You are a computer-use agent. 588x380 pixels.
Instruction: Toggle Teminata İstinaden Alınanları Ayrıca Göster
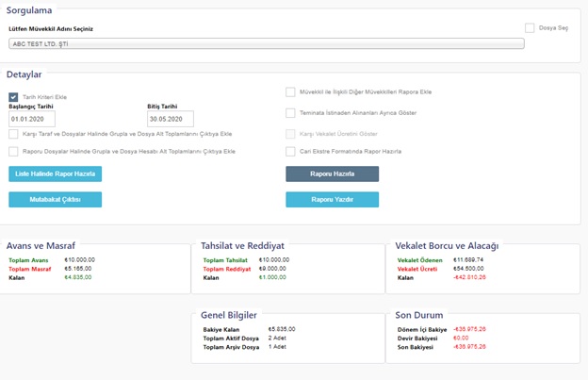(290, 112)
